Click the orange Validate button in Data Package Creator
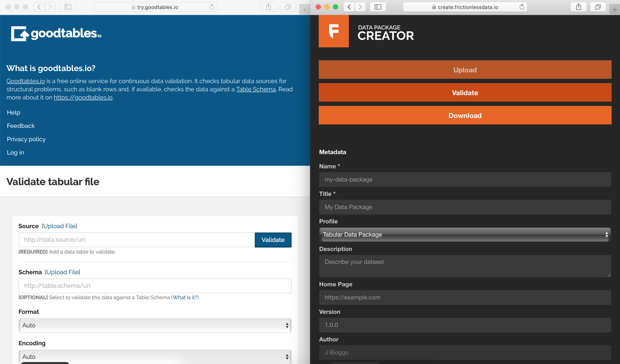 465,93
